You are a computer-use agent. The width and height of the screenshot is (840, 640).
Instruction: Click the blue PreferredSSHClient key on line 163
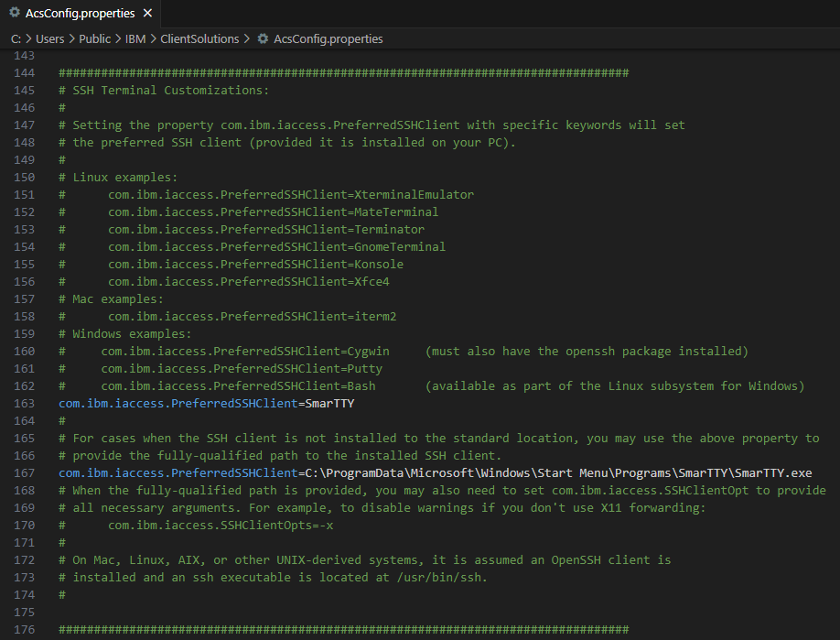(178, 403)
